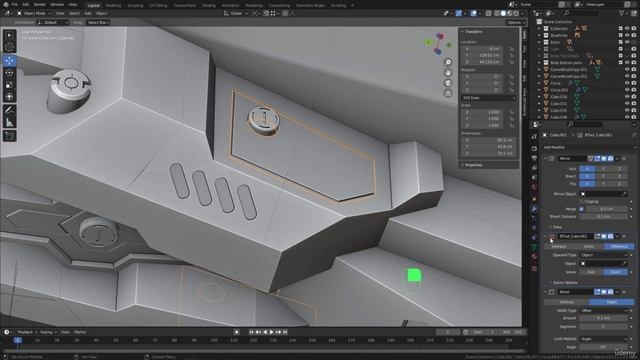Open the Global transform orientation dropdown
Viewport: 640px width, 360px height.
[x=235, y=13]
